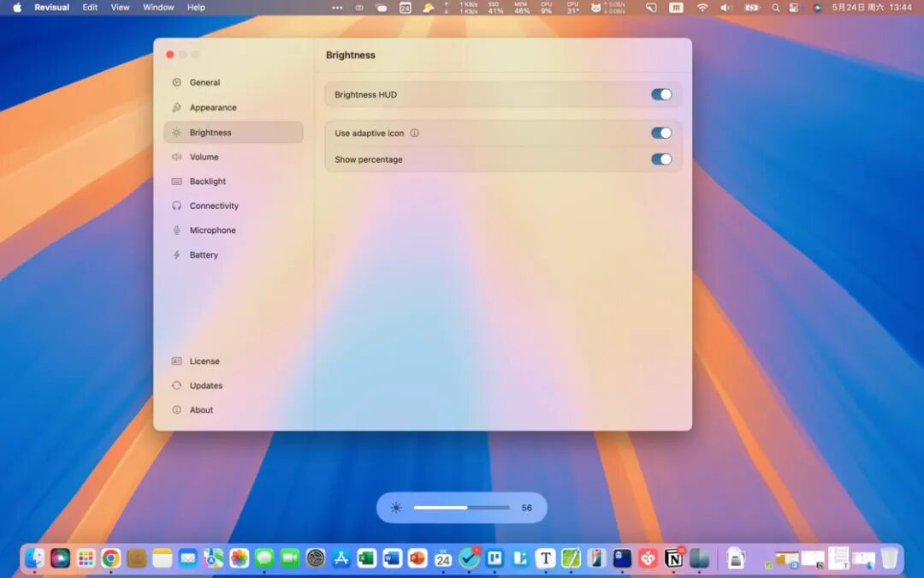Open Connectivity headphone settings
Viewport: 924px width, 578px height.
[234, 206]
